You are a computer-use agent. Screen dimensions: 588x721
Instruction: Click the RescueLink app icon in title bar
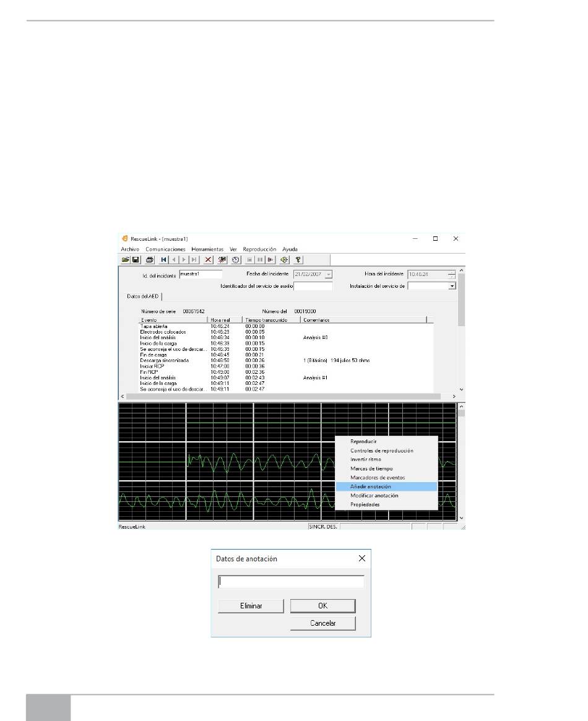click(x=124, y=239)
